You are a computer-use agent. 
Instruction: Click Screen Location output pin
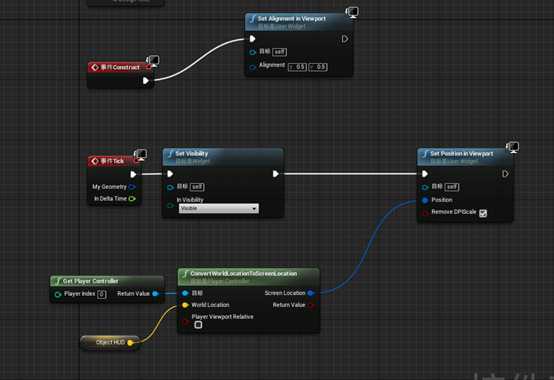[x=311, y=293]
